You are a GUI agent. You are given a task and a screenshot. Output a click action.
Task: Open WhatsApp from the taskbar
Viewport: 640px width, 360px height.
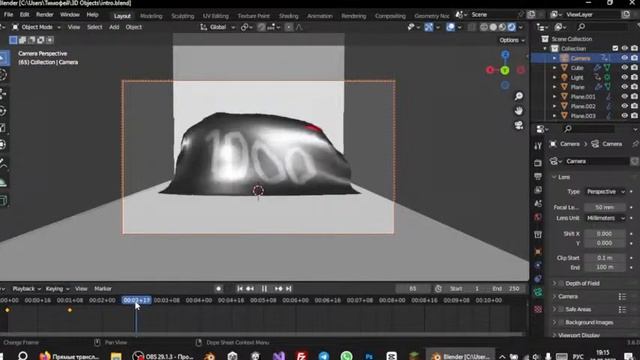(x=347, y=356)
